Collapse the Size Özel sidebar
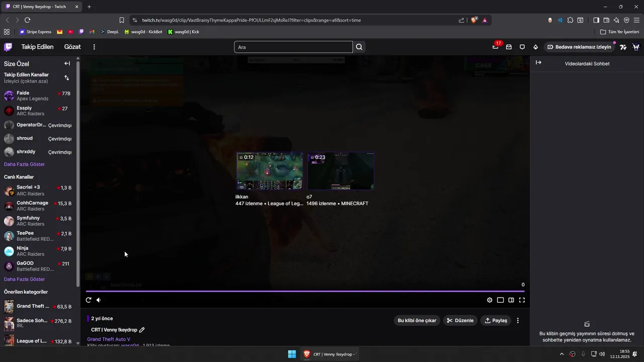The height and width of the screenshot is (362, 644). (x=67, y=63)
